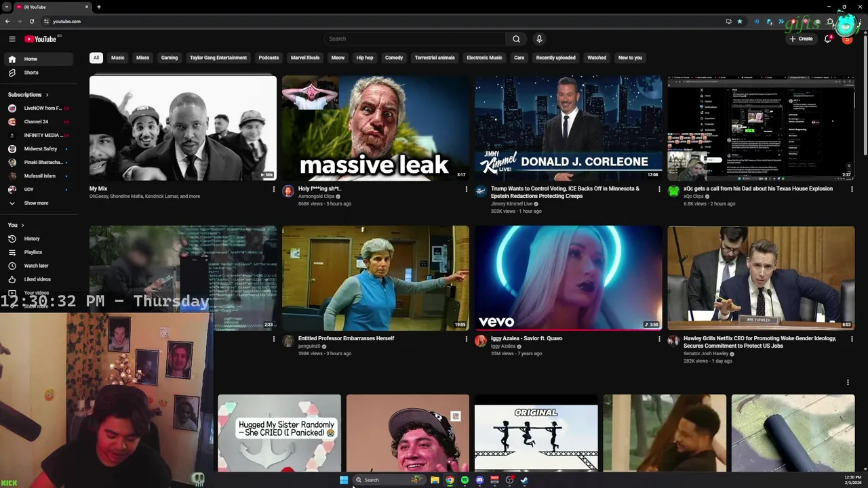The height and width of the screenshot is (488, 868).
Task: Select the Hip hop filter chip
Action: click(365, 58)
